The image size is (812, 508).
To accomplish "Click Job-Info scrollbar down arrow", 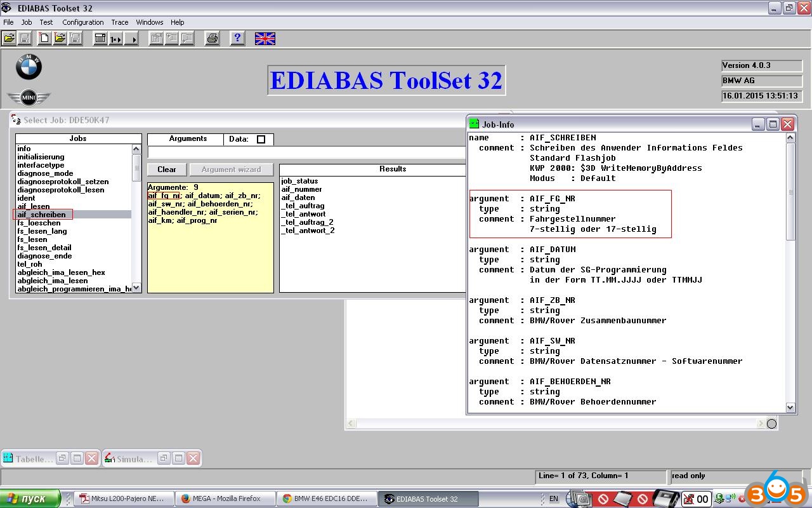I will pyautogui.click(x=790, y=408).
